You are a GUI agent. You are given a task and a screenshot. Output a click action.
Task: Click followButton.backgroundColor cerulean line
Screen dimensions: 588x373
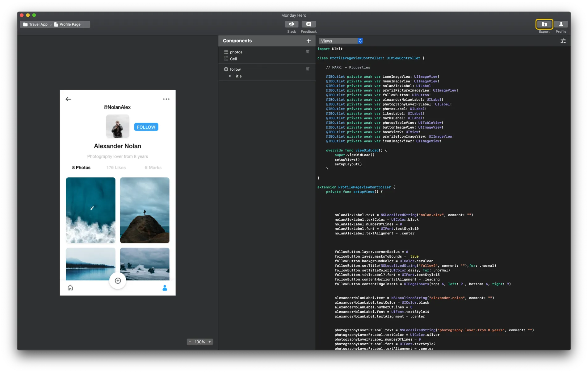pos(384,261)
